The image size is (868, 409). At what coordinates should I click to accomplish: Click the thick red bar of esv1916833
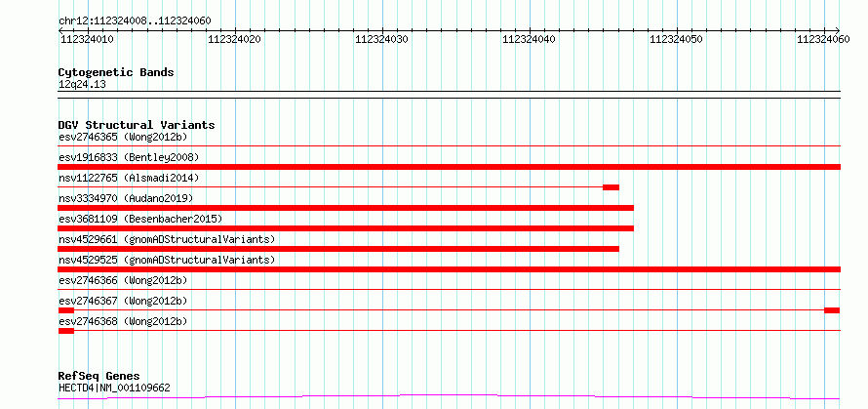pos(449,167)
